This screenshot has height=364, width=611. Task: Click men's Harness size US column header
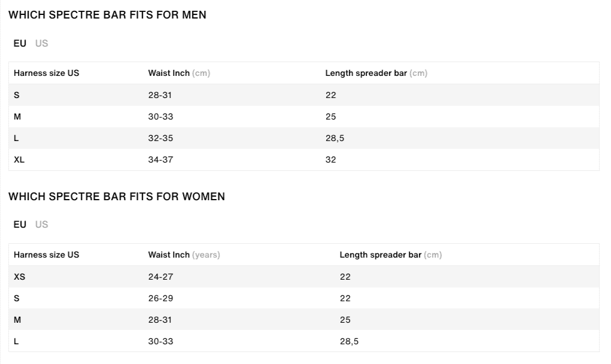(x=46, y=73)
